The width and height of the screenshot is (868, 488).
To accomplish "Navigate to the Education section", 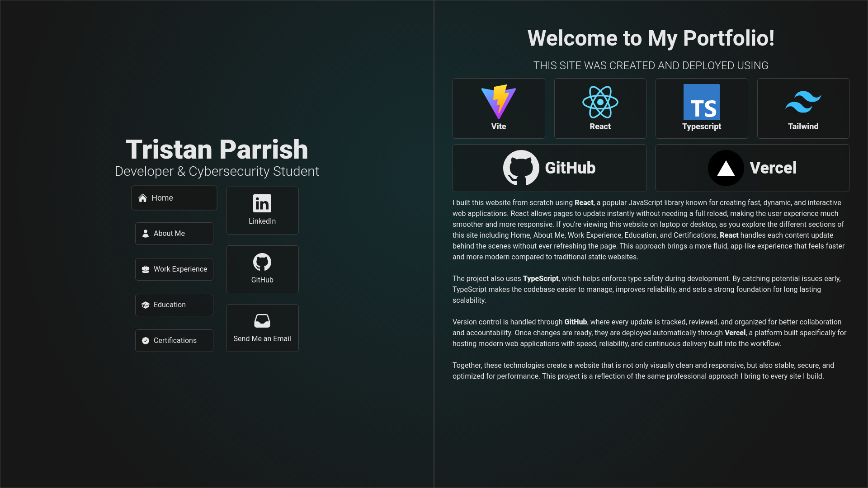I will 174,305.
